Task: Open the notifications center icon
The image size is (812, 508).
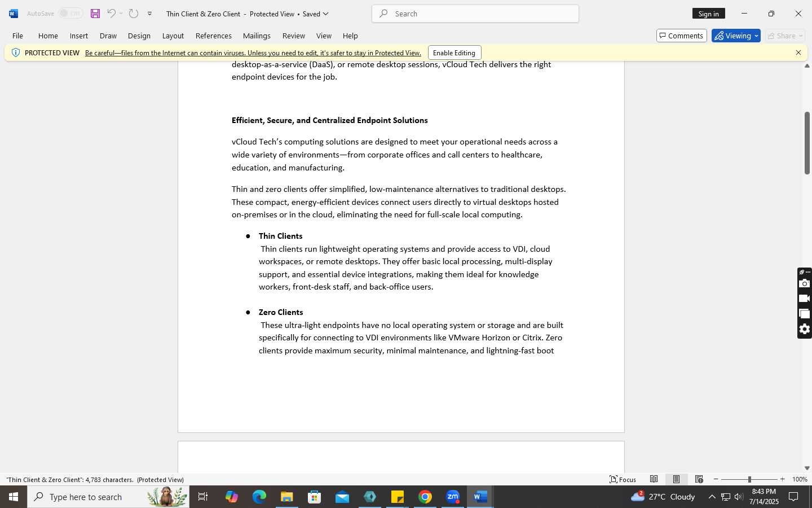Action: [793, 497]
